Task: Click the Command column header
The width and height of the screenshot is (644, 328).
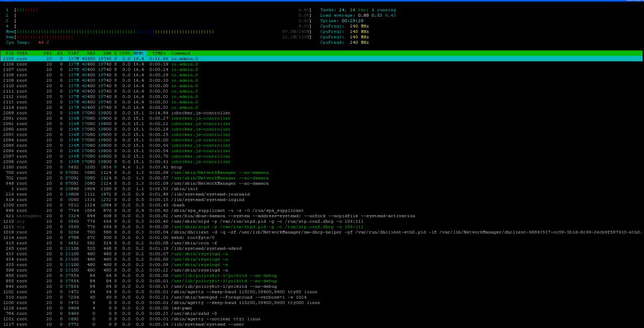Action: pyautogui.click(x=181, y=53)
